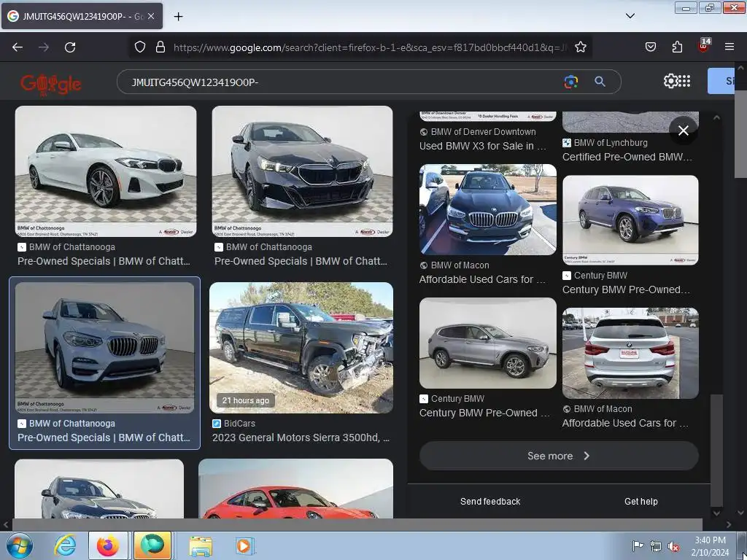This screenshot has width=747, height=560.
Task: Open the wrecked black Sierra truck image
Action: click(301, 348)
